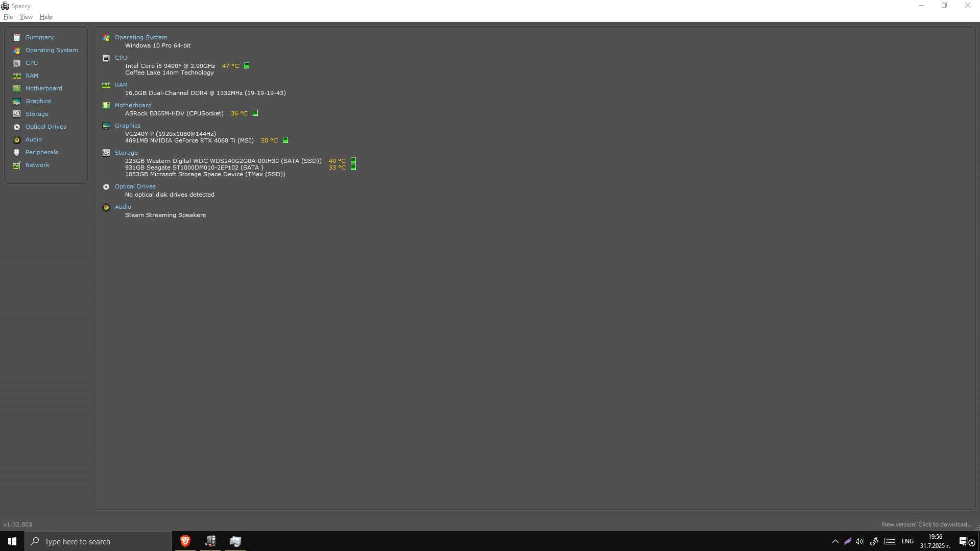Click the Seagate drive temperature indicator
The width and height of the screenshot is (980, 551).
353,167
